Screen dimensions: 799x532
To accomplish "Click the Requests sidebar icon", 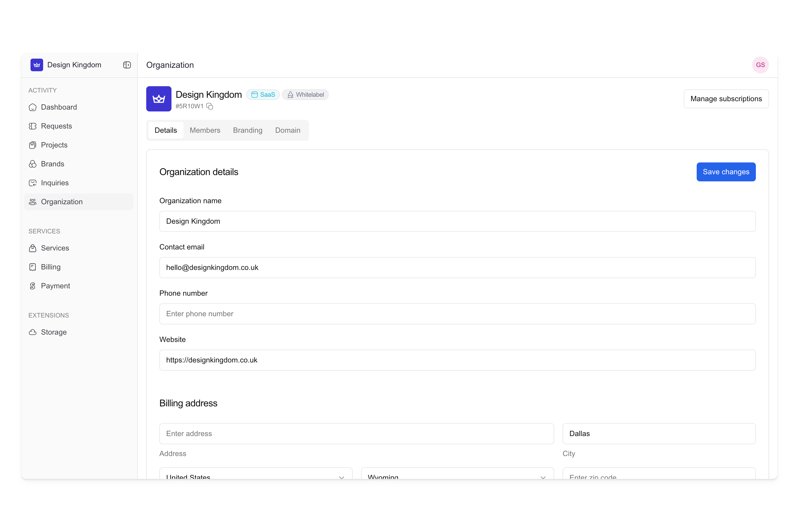I will [x=33, y=126].
